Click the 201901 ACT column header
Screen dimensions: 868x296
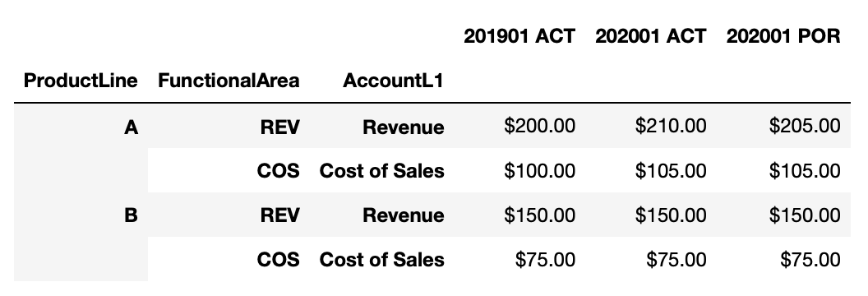[x=519, y=36]
